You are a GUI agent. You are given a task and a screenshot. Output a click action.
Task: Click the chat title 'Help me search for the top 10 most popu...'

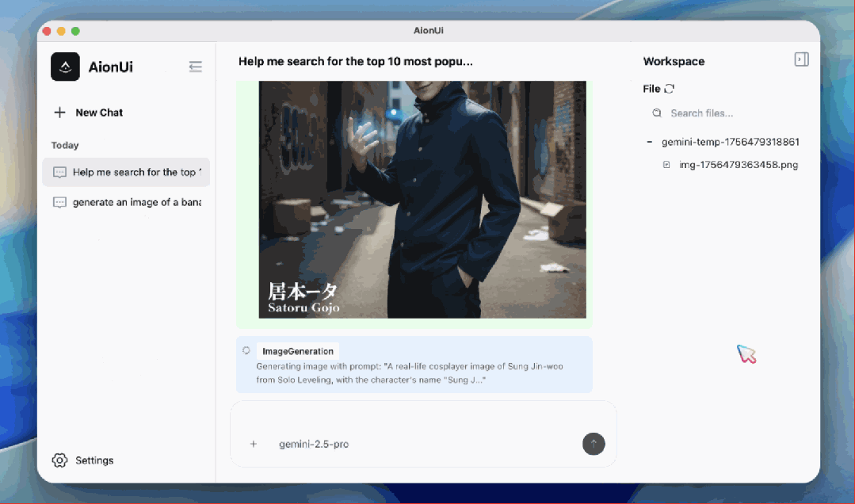coord(356,62)
